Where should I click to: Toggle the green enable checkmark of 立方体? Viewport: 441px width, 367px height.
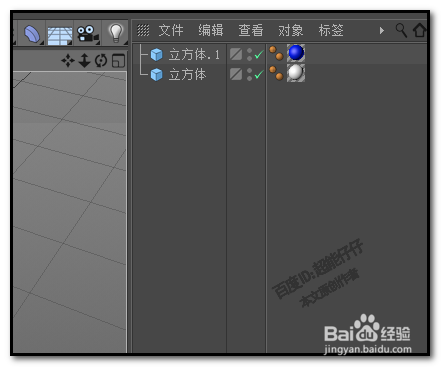259,74
